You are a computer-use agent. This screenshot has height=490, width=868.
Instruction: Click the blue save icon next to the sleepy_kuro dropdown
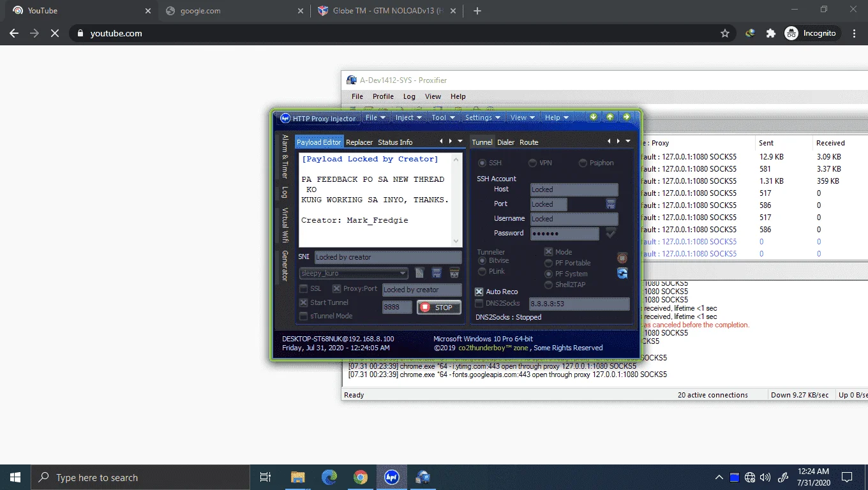click(x=437, y=273)
